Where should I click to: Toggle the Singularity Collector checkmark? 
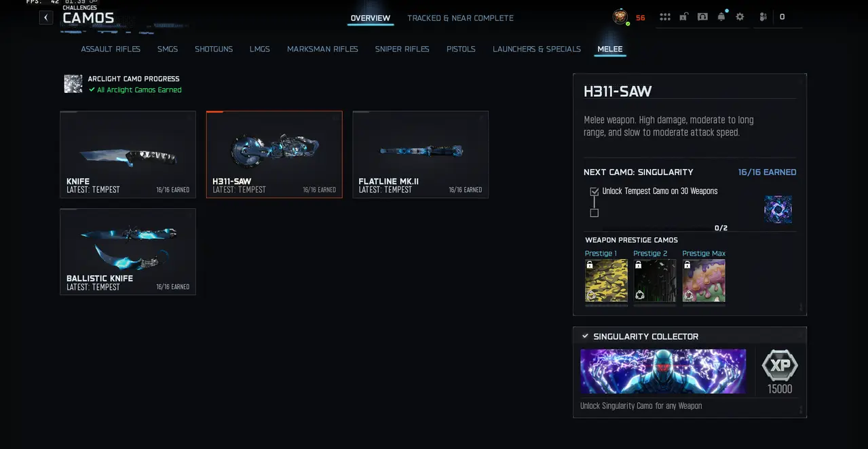click(x=585, y=336)
